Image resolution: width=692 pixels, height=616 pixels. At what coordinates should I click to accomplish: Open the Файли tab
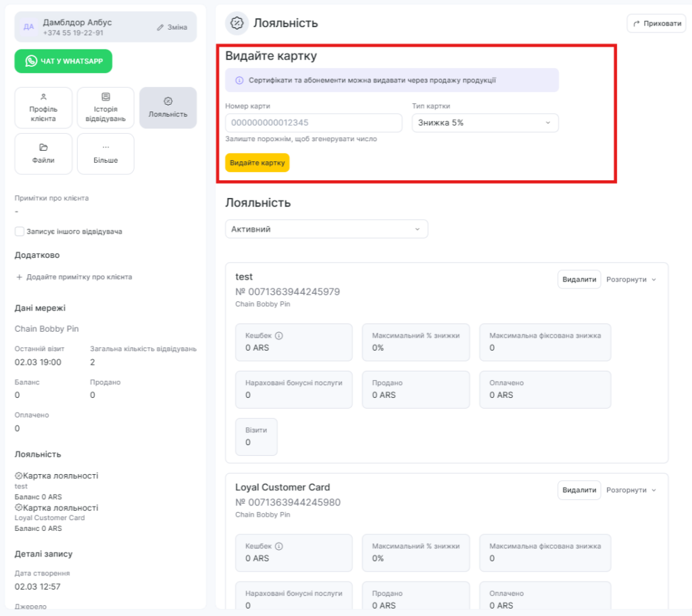pos(43,154)
